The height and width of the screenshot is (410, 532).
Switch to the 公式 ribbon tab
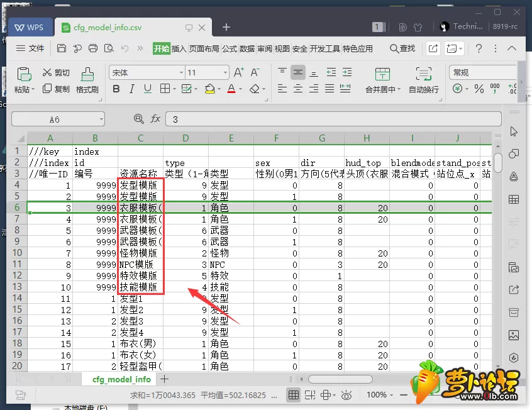click(230, 49)
